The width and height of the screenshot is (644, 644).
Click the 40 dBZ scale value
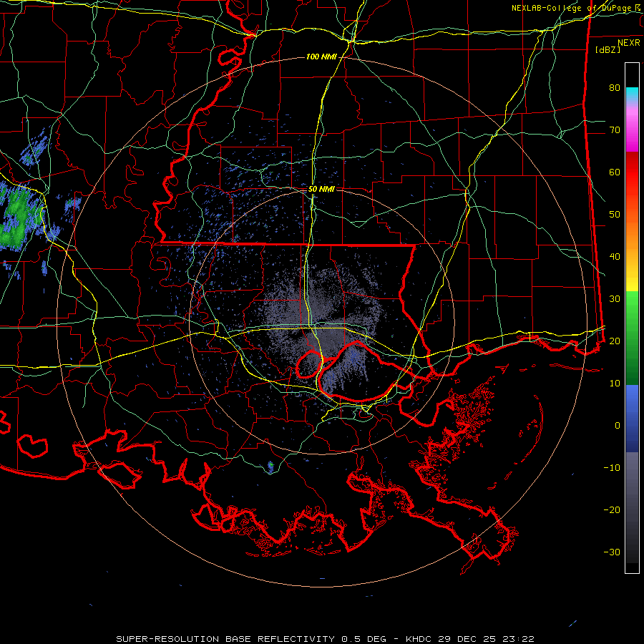click(x=615, y=257)
